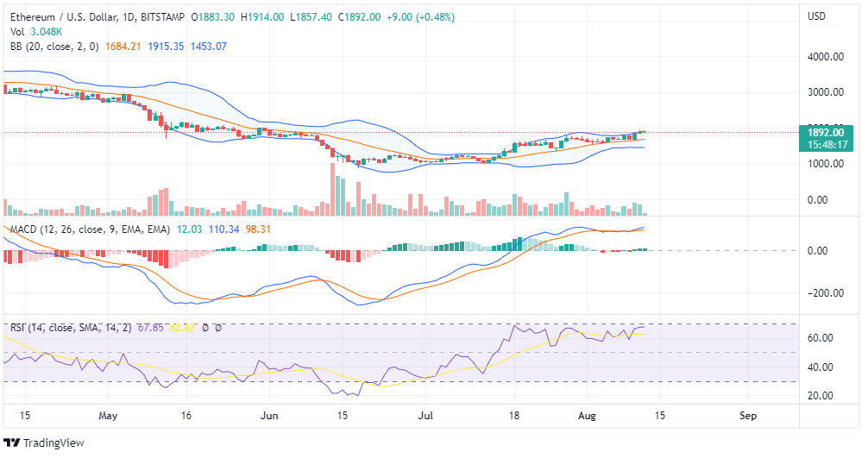
Task: Click the 20.00 RSI scale label
Action: point(821,396)
